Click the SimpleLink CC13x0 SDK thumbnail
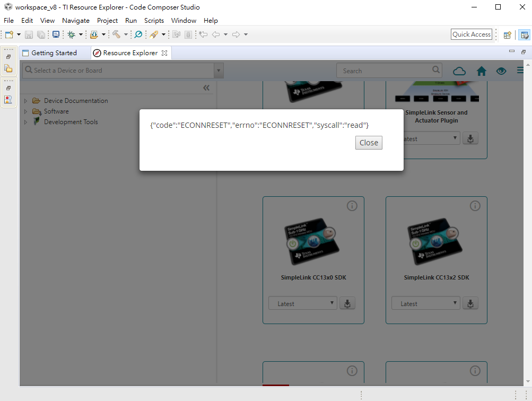 [x=311, y=241]
